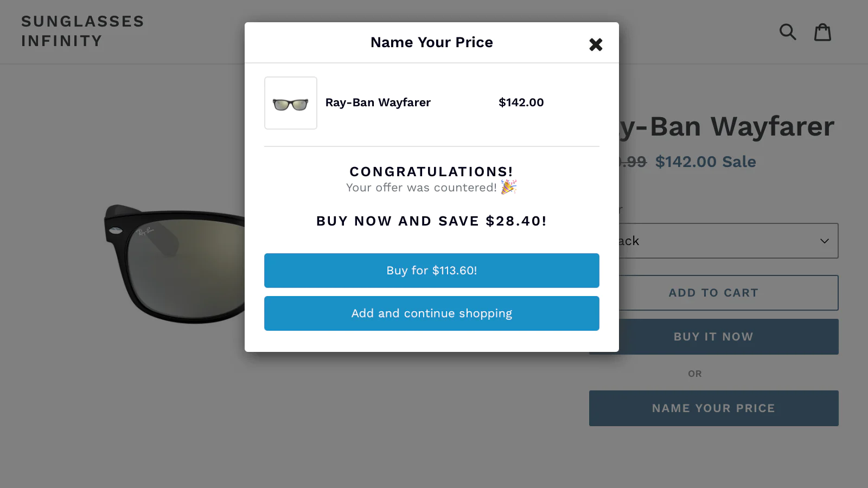Accept the counter offer for $113.60
Screen dimensions: 868x488
tap(432, 271)
